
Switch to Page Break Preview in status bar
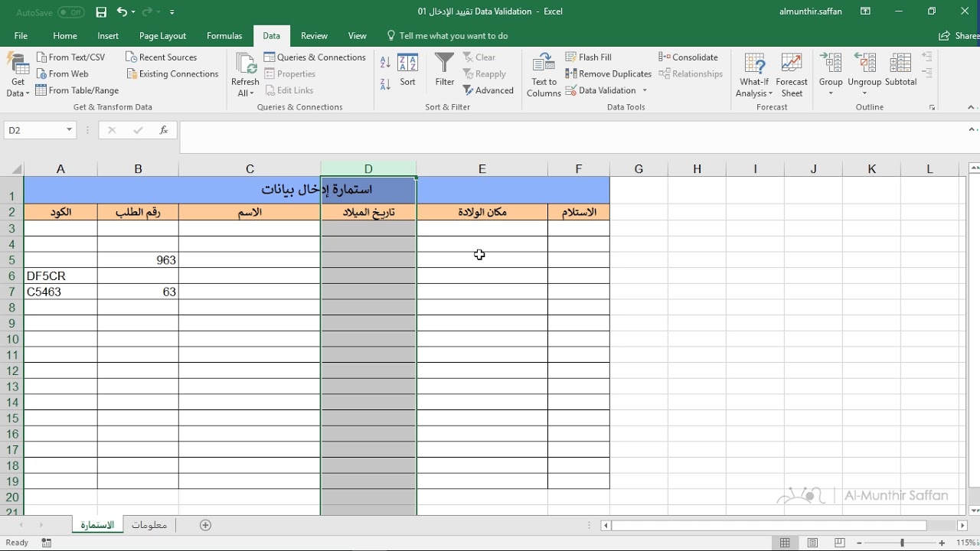pyautogui.click(x=840, y=543)
